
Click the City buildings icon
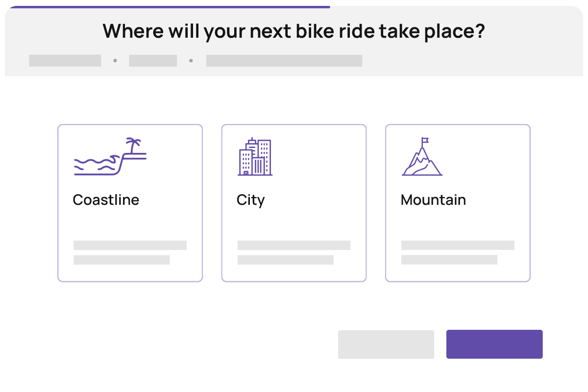coord(255,157)
